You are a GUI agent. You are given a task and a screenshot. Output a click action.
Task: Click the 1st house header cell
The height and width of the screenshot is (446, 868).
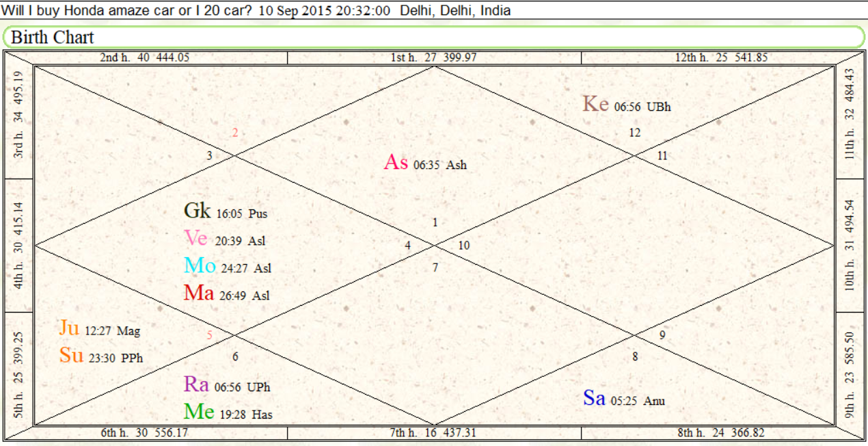[434, 57]
